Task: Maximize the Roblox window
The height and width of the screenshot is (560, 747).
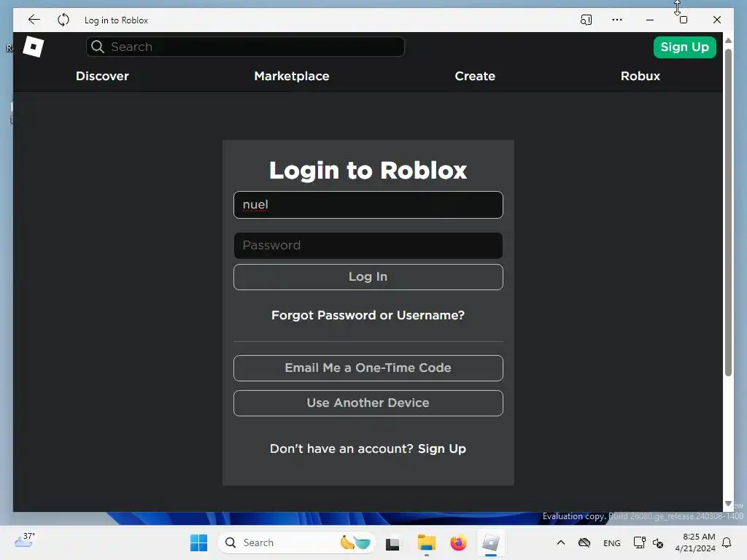Action: click(683, 20)
